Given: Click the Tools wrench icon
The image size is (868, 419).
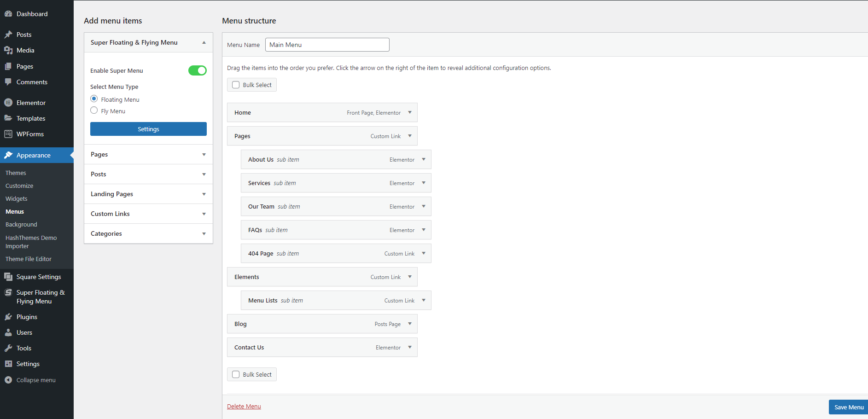Looking at the screenshot, I should (8, 348).
